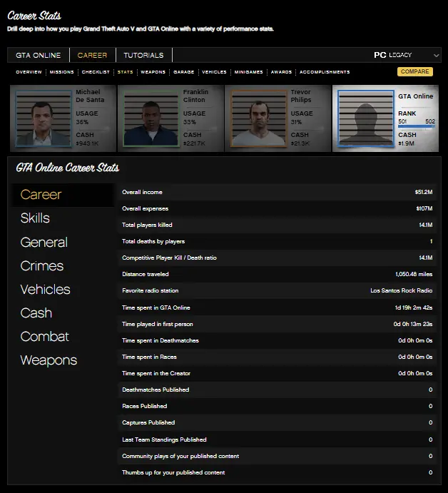Image resolution: width=448 pixels, height=493 pixels.
Task: Open the CHECKLIST sub-menu
Action: [96, 72]
